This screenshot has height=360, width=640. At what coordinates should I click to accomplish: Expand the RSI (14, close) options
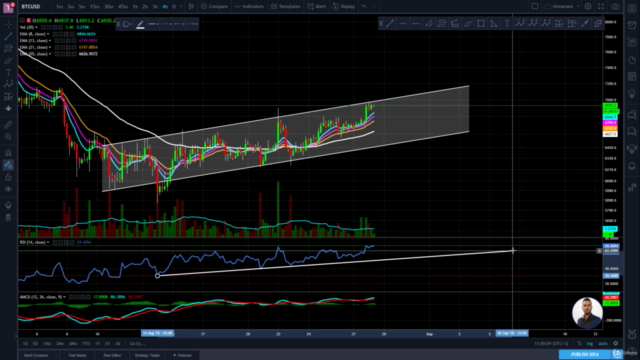point(48,242)
